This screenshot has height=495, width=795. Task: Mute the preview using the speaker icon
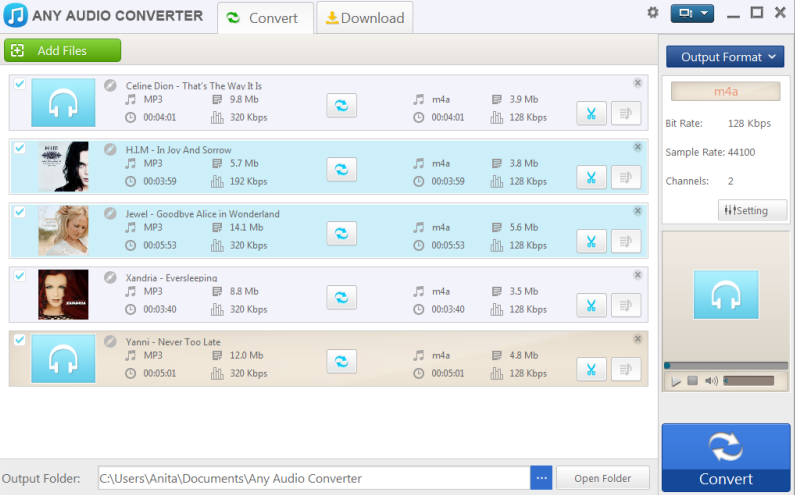point(711,381)
